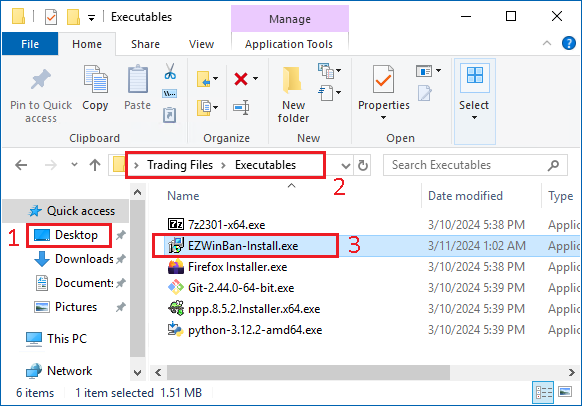
Task: Click Executables in the address breadcrumb
Action: 265,165
